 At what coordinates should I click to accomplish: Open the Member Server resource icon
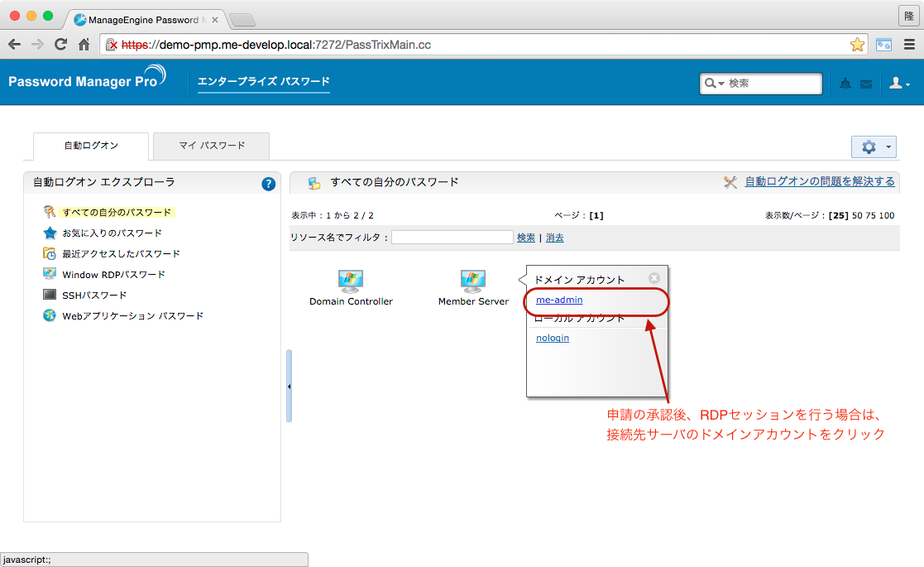point(472,281)
